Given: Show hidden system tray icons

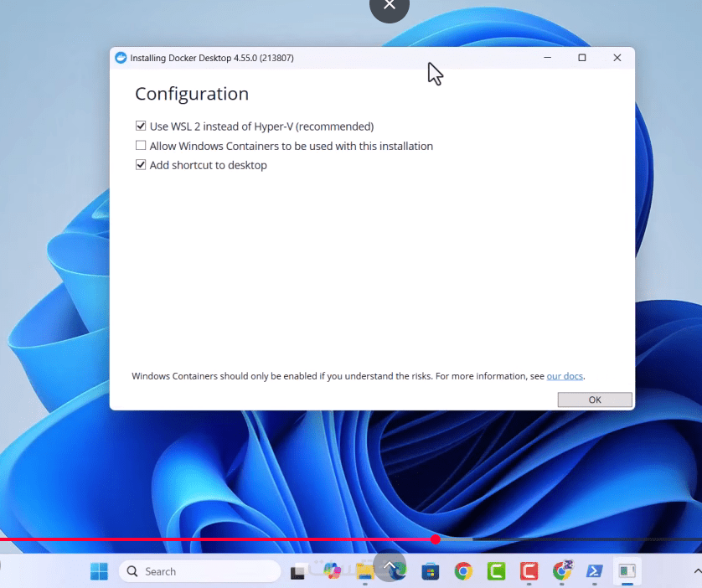Looking at the screenshot, I should 697,571.
